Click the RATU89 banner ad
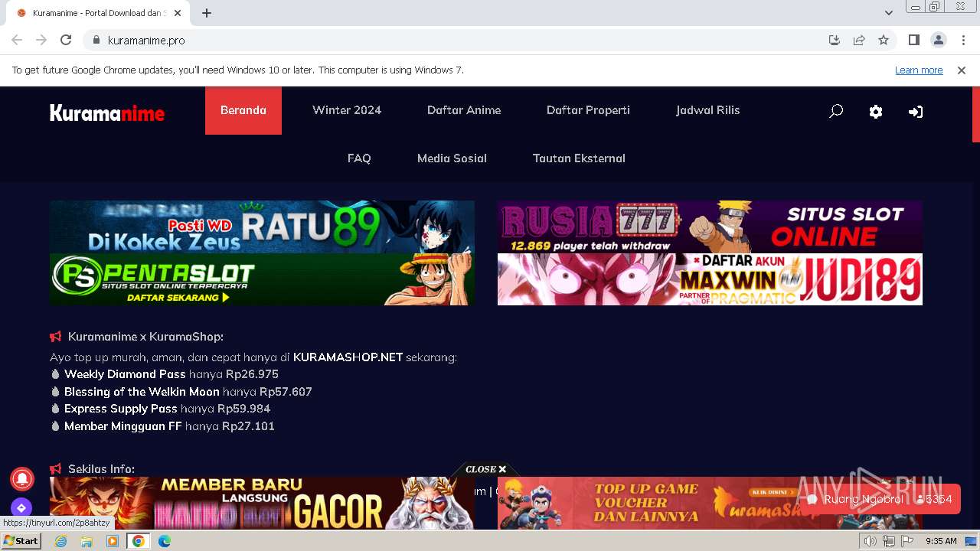This screenshot has width=980, height=551. click(x=262, y=227)
